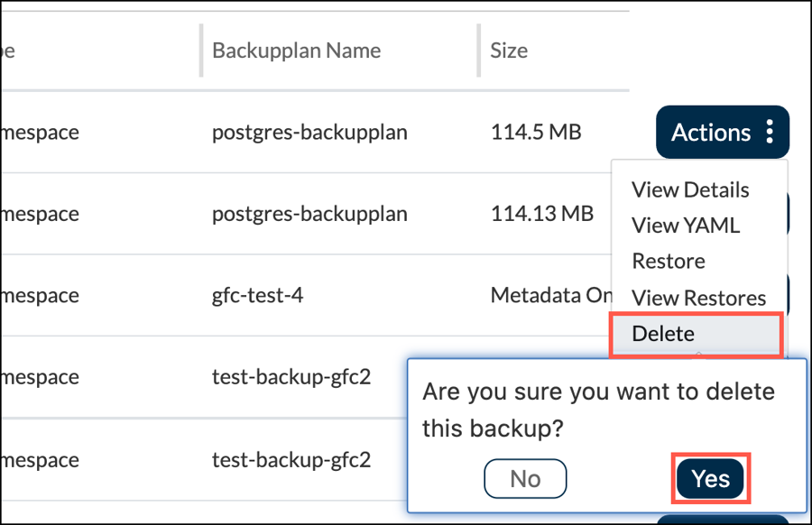Click the 114.13 MB size value
This screenshot has width=812, height=525.
coord(541,214)
